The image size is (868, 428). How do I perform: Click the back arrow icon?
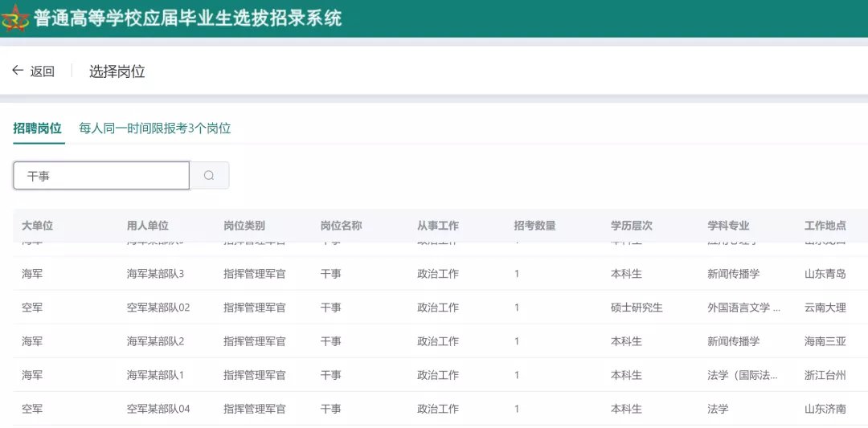click(x=18, y=70)
